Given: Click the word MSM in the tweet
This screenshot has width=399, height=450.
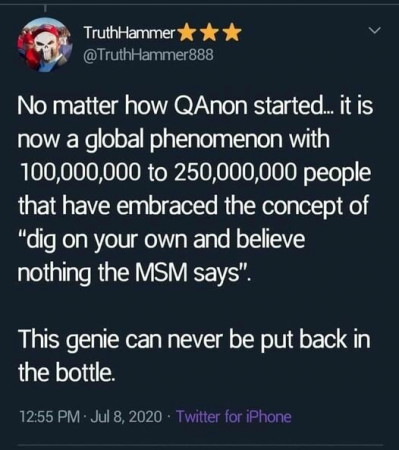Looking at the screenshot, I should pos(160,273).
